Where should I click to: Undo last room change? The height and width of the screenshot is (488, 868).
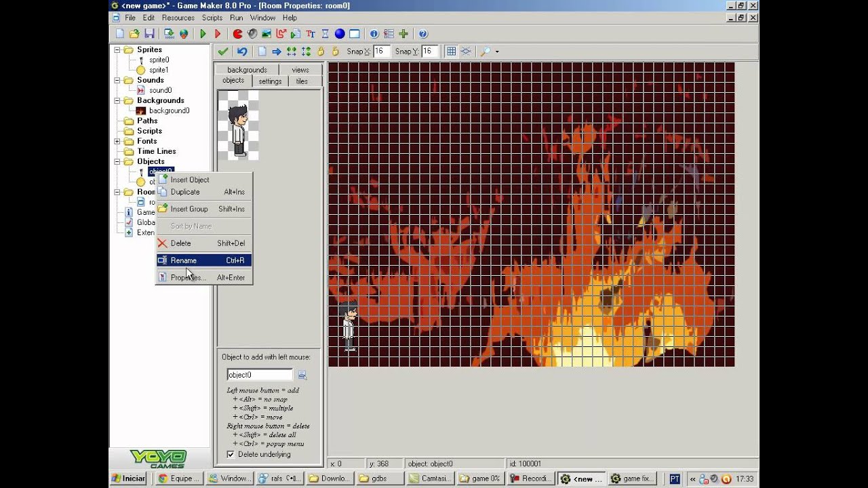pyautogui.click(x=241, y=52)
